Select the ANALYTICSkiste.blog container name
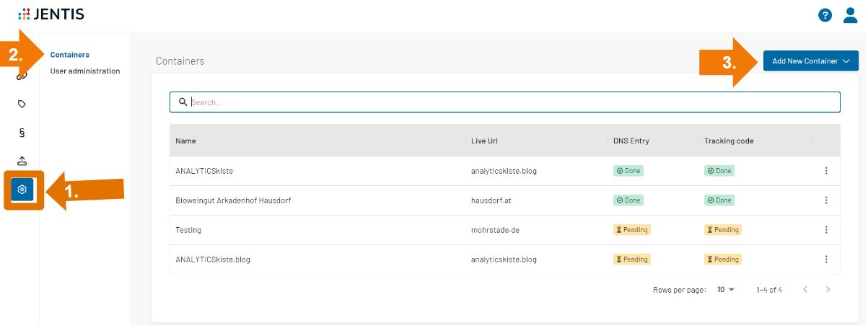The width and height of the screenshot is (868, 328). [x=213, y=260]
